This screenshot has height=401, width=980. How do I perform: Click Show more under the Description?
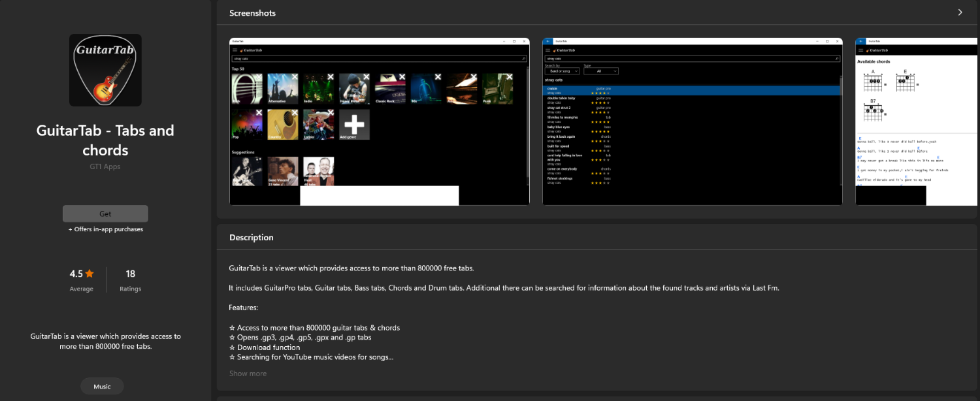coord(248,374)
